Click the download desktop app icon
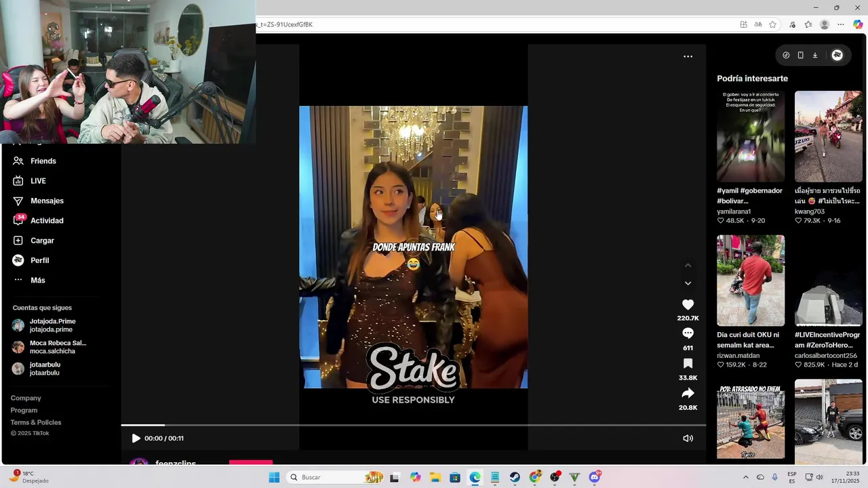 coord(815,56)
